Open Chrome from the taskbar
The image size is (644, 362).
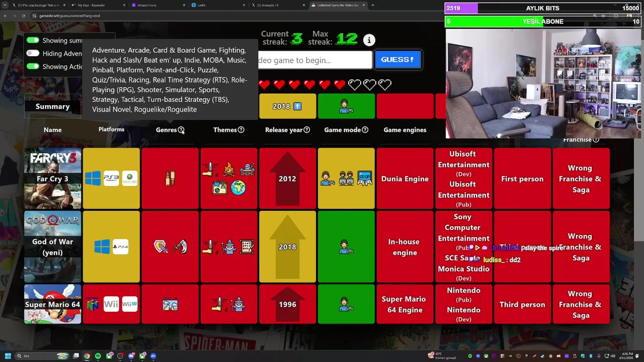point(87,356)
